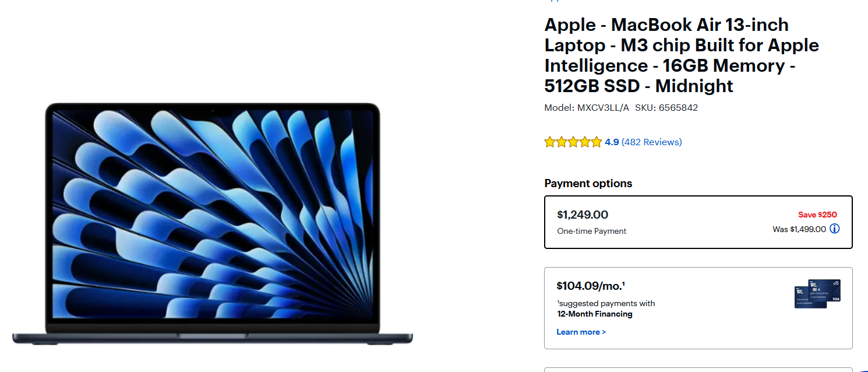Viewport: 868px width, 372px height.
Task: Click the 12-Month Financing text
Action: point(594,314)
